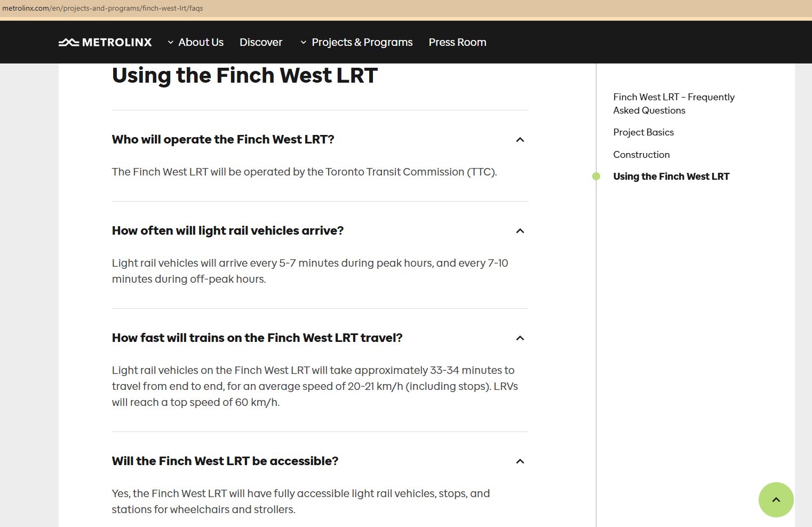Click the 'Who will operate the Finch West LRT?' heading
This screenshot has height=527, width=812.
(223, 140)
